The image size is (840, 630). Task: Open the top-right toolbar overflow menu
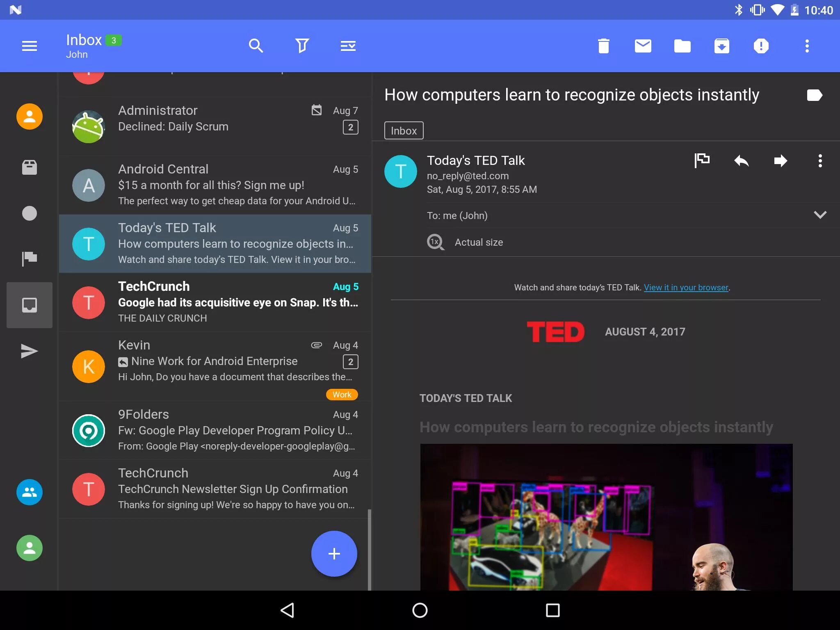pos(807,46)
